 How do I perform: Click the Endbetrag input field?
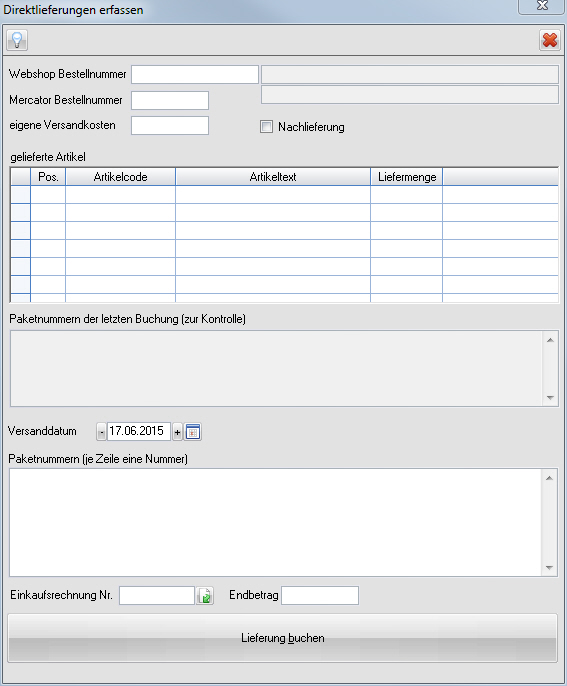coord(320,595)
